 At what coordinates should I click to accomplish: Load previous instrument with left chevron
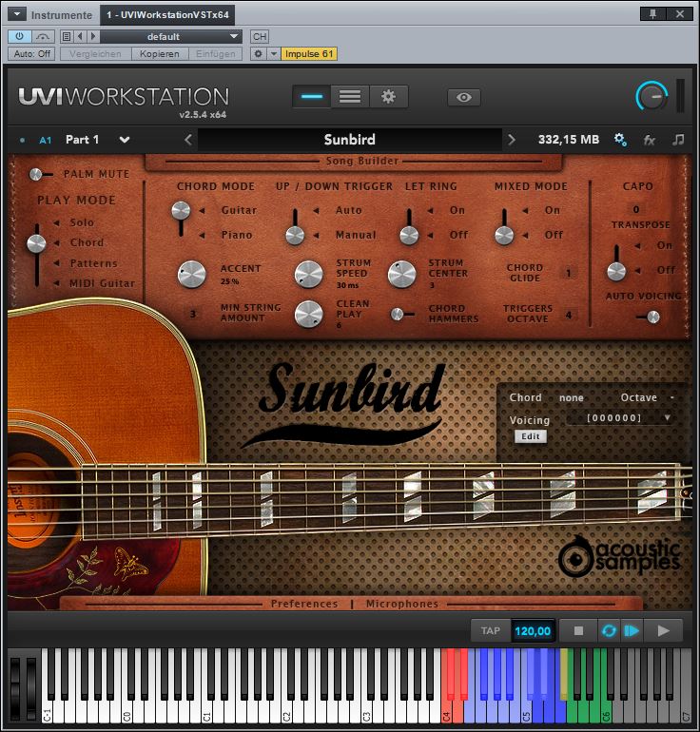(187, 140)
